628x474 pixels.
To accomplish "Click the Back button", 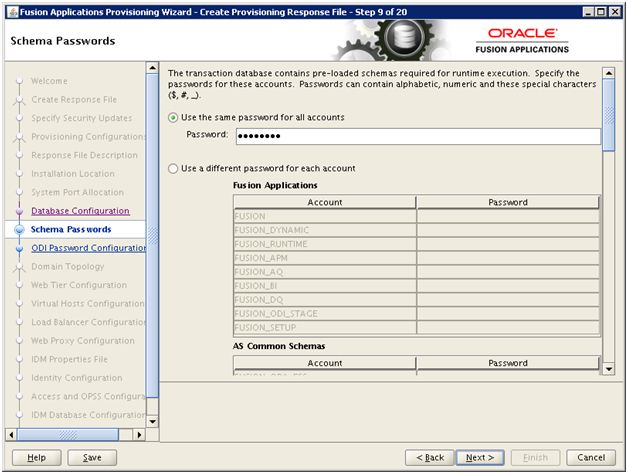I will [430, 458].
